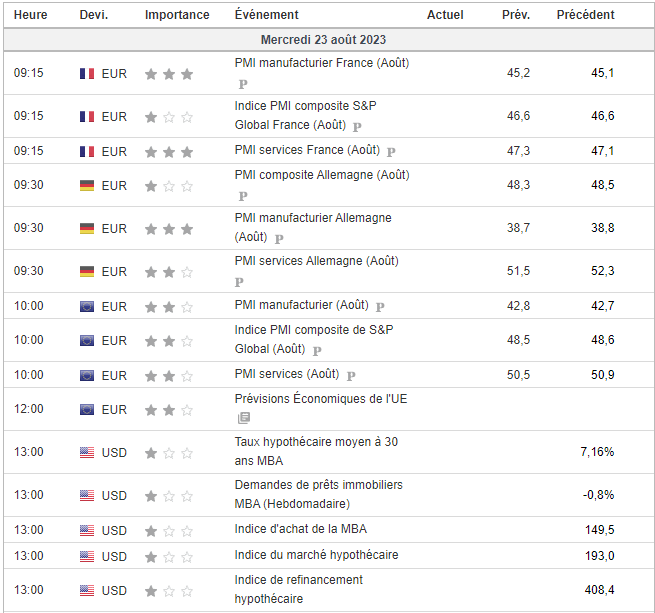Open the document icon under Prévisions Économiques de l'UE
Viewport: 655px width, 613px height.
point(243,417)
